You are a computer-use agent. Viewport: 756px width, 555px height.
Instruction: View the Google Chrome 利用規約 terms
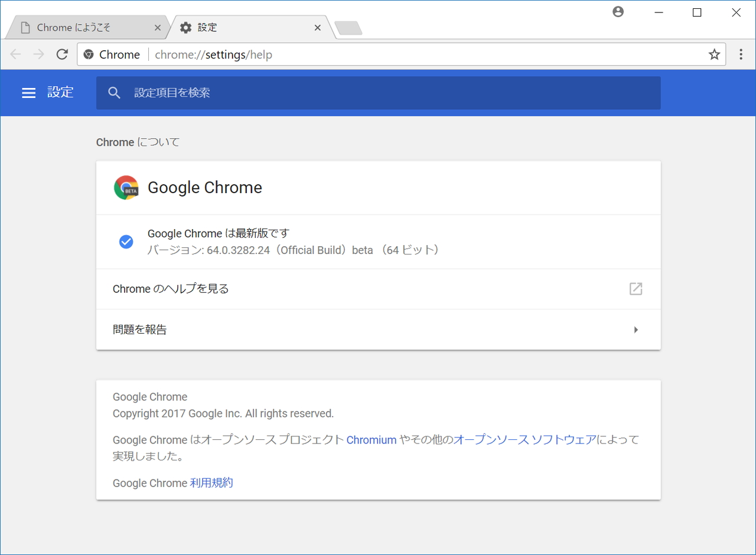click(x=212, y=482)
